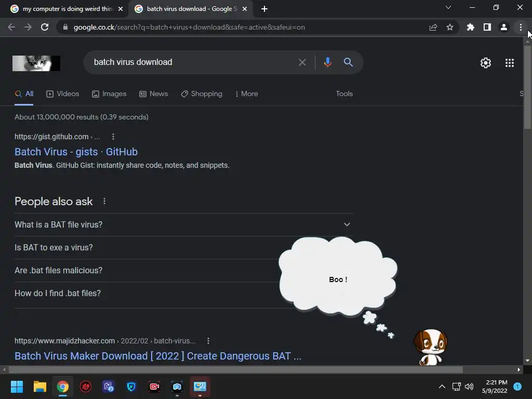
Task: Switch to News results
Action: 154,94
